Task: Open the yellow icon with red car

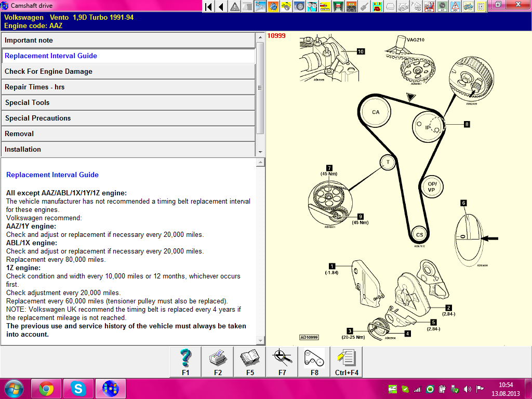Action: pos(325,6)
